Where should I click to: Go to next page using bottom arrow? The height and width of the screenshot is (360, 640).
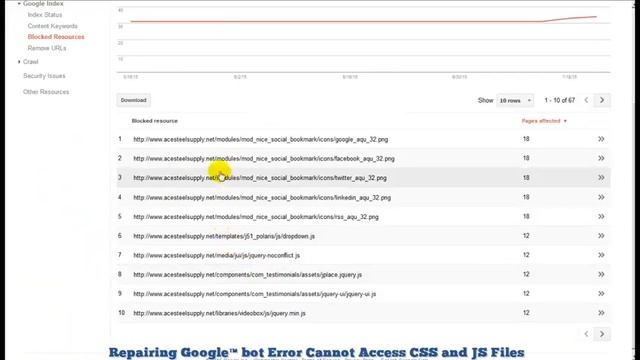(602, 334)
